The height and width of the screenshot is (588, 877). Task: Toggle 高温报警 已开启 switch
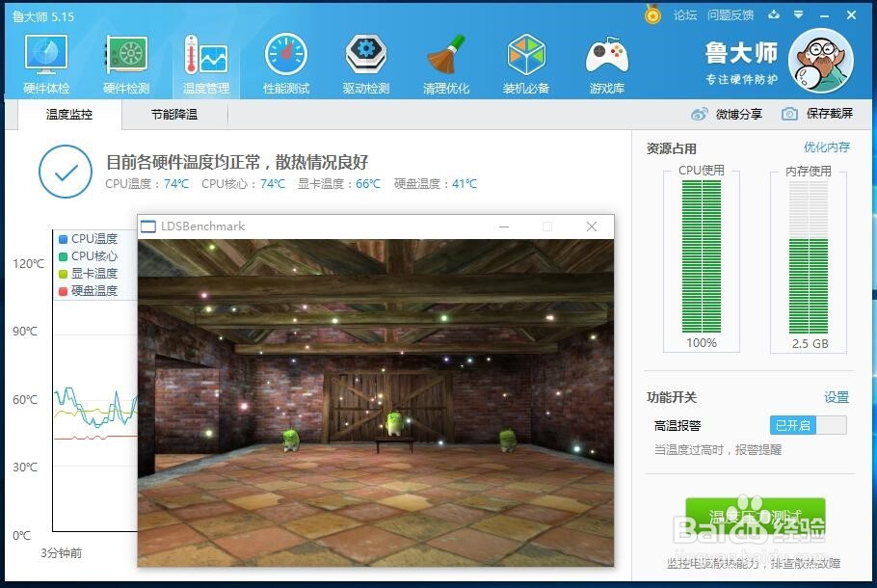tap(809, 425)
